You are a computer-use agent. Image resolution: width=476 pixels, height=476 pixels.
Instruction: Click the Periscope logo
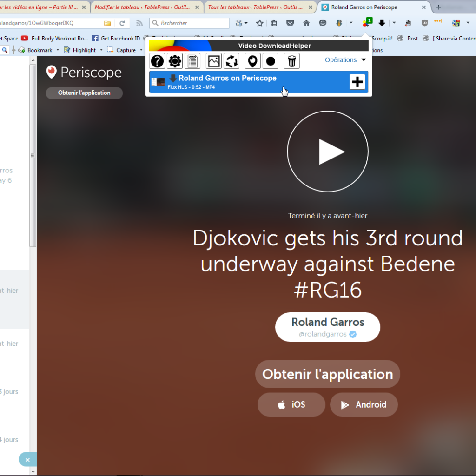tap(84, 72)
